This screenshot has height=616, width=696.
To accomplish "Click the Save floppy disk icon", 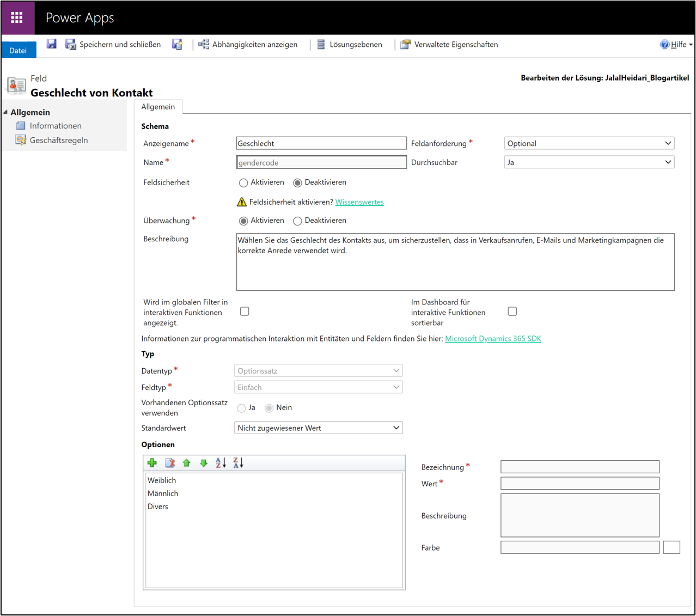I will click(x=52, y=44).
